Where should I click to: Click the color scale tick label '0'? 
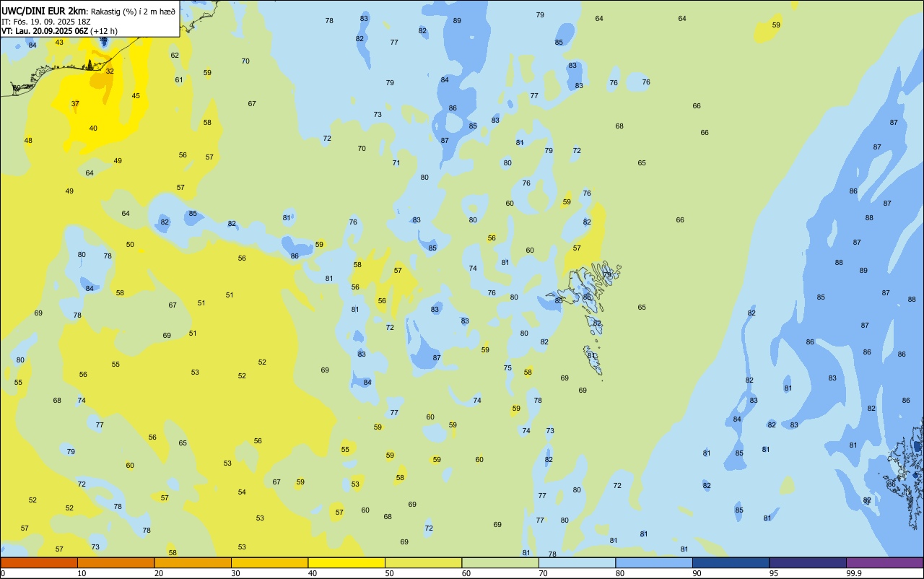click(3, 573)
